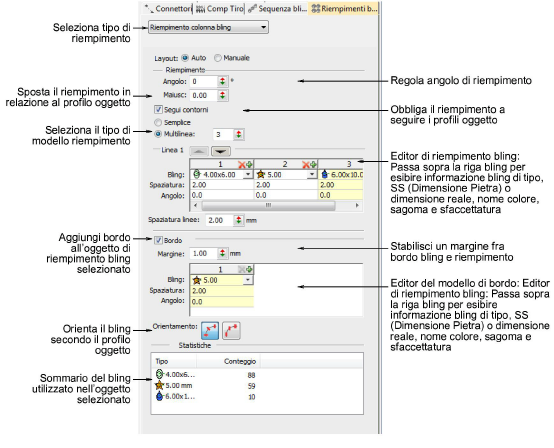Choose the Manuale layout radio button
The height and width of the screenshot is (448, 554).
[218, 58]
